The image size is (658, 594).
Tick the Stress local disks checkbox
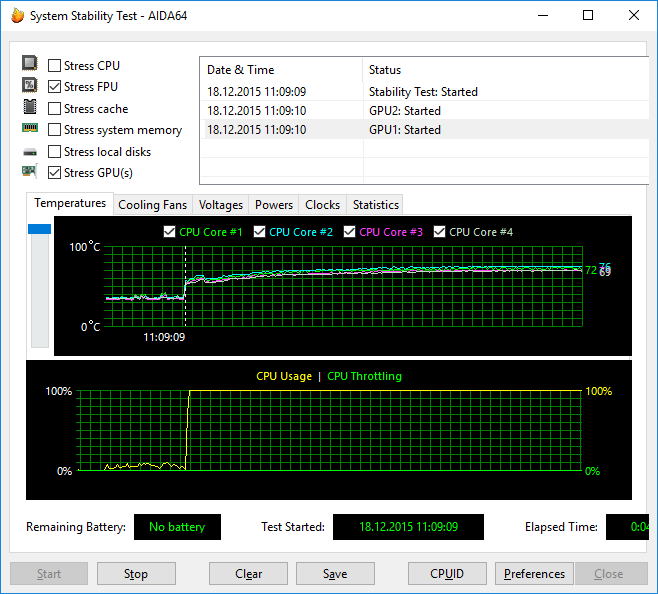(54, 152)
